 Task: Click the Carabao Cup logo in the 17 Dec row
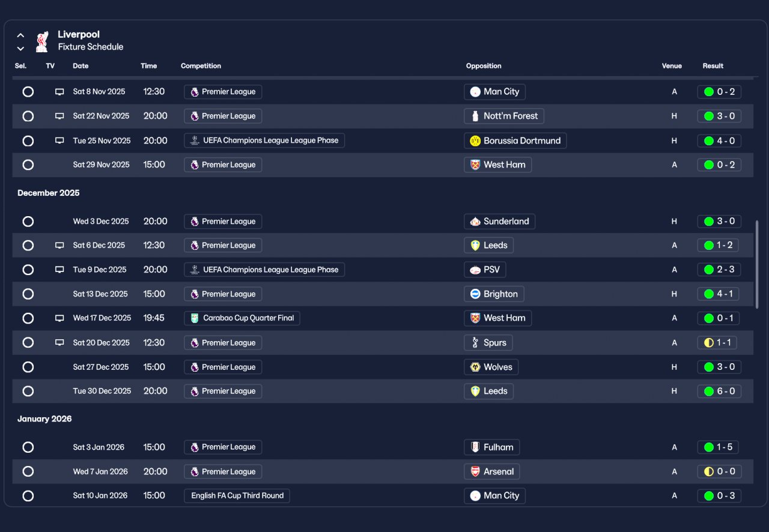194,318
